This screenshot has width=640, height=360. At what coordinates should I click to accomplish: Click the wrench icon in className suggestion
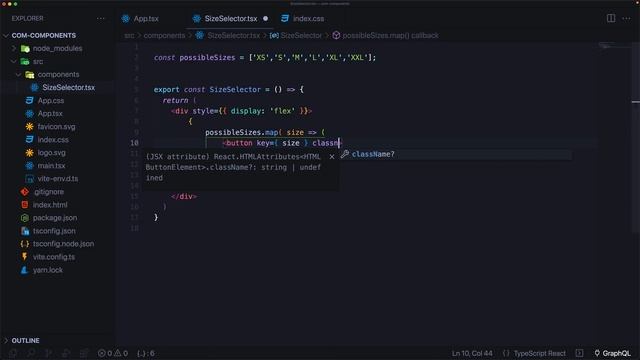pos(345,154)
